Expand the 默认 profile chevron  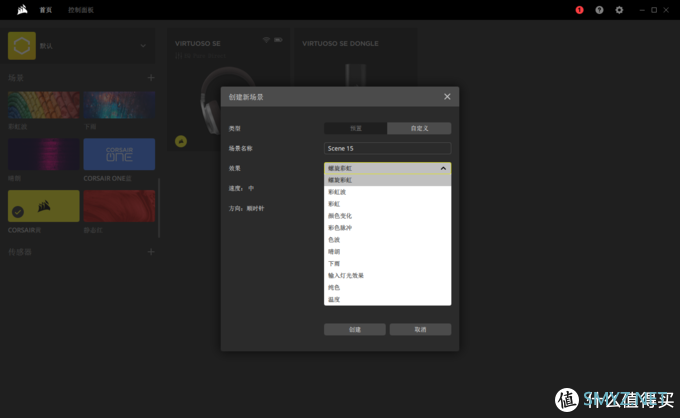143,46
